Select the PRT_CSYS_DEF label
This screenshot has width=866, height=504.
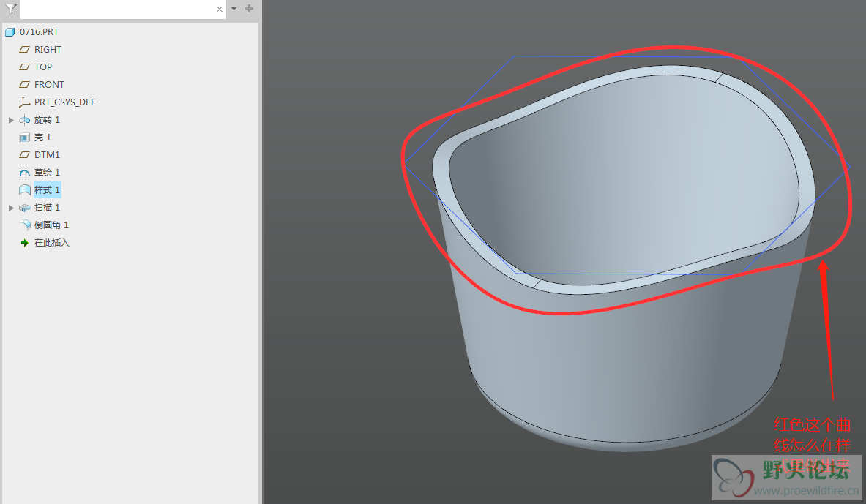[64, 102]
